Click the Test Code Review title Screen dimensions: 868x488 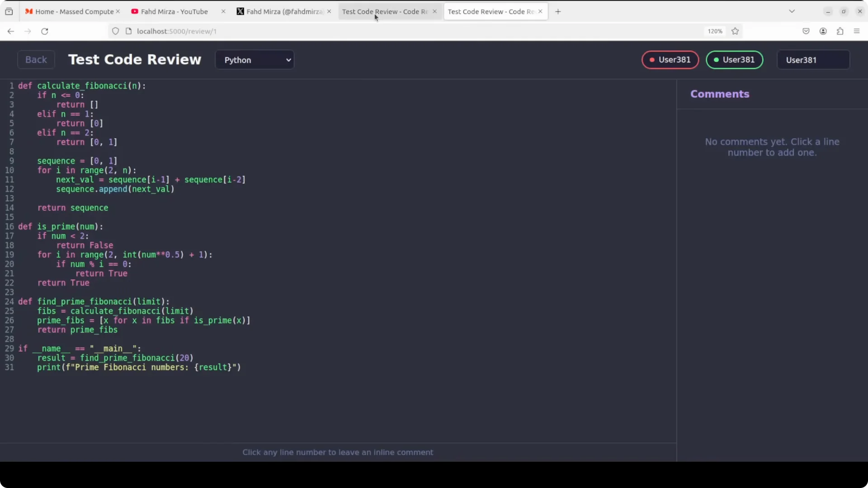(135, 60)
